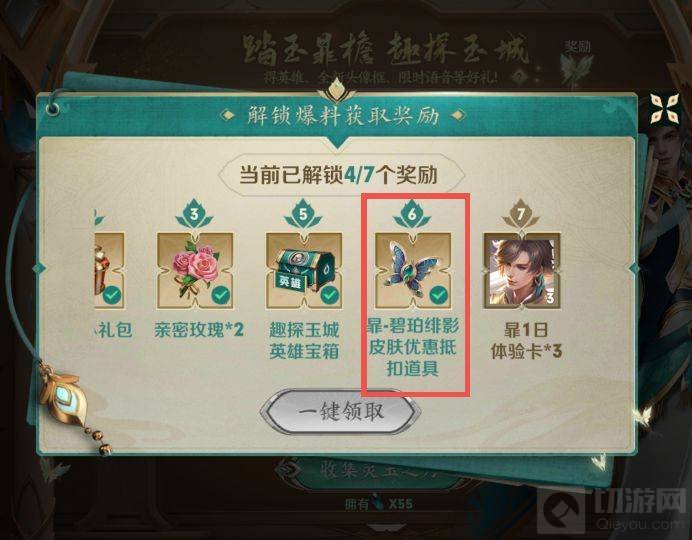
Task: Click the number 5 leaf badge
Action: coord(303,214)
